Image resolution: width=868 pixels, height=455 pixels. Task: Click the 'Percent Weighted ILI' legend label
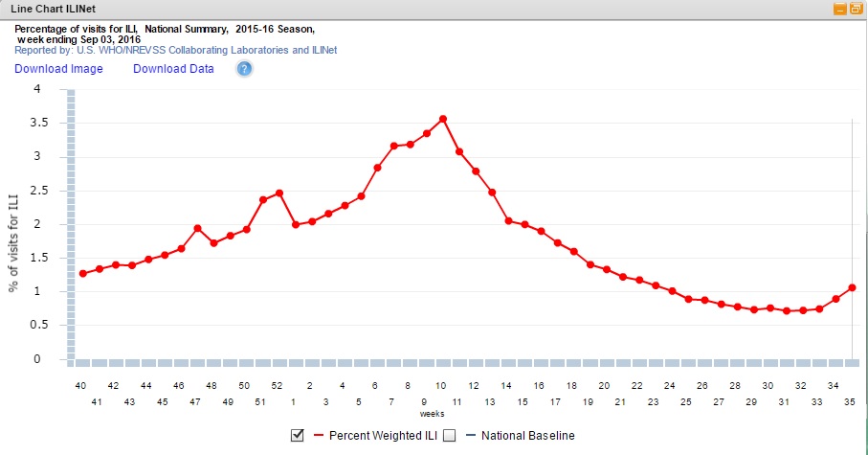[x=383, y=436]
